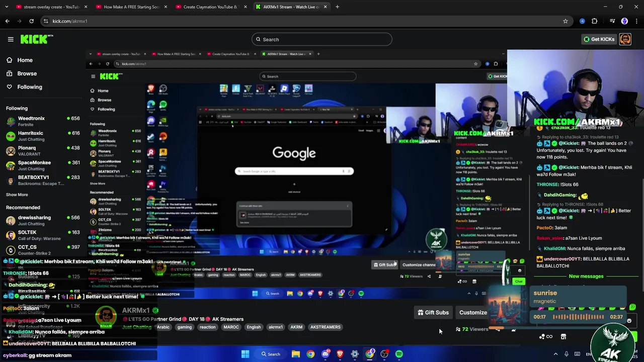Open Brave browser from taskbar
Image resolution: width=644 pixels, height=362 pixels.
tap(340, 354)
